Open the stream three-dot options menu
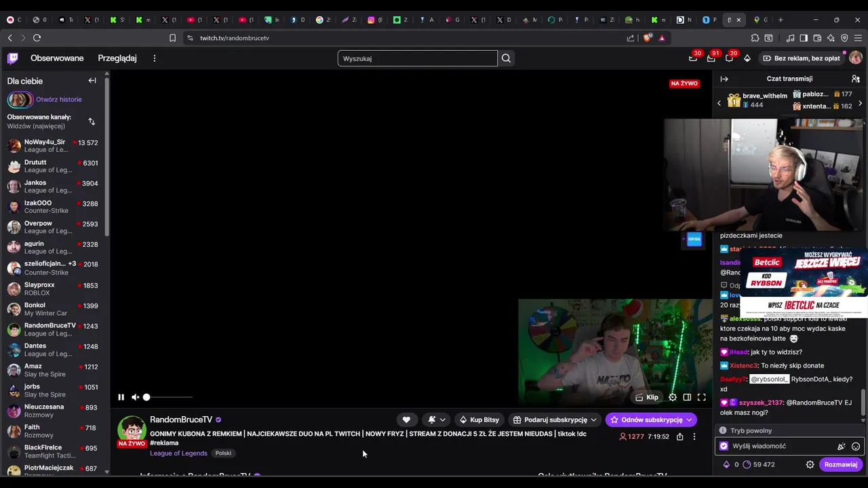Screen dimensions: 868x488 694,436
